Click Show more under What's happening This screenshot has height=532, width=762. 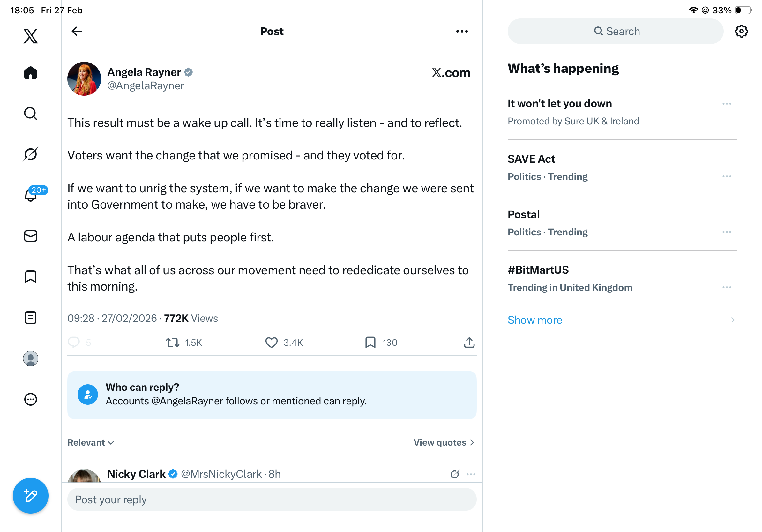tap(535, 320)
